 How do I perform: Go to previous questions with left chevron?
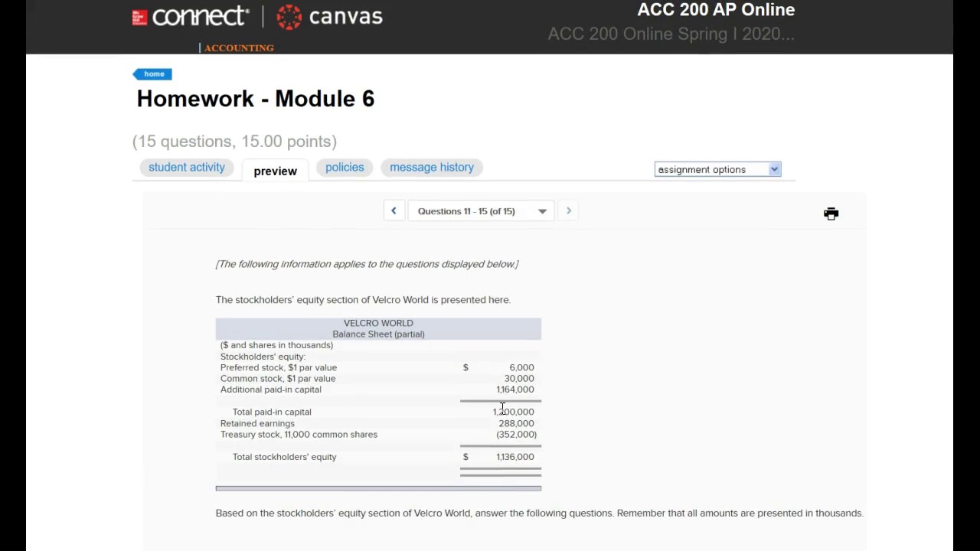tap(394, 211)
